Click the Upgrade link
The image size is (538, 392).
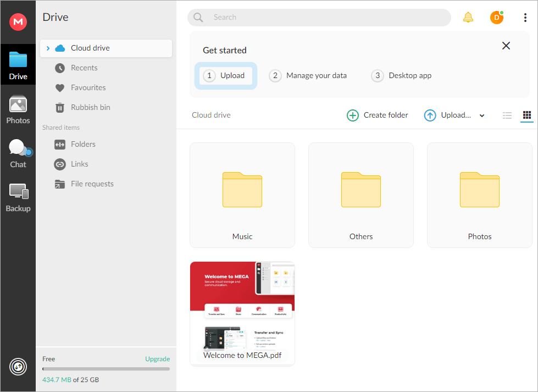point(157,359)
